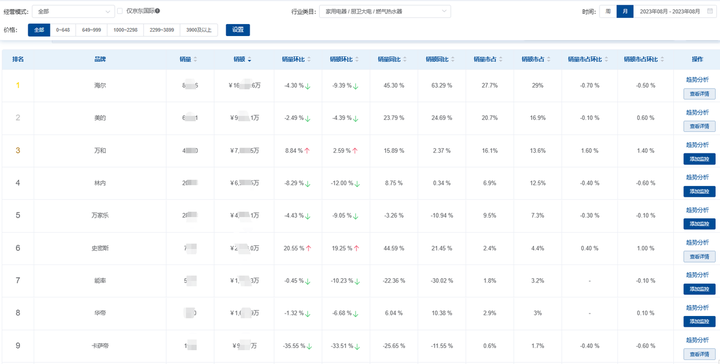Click the info icon beside 仅京东国际
This screenshot has width=720, height=364.
coord(158,11)
